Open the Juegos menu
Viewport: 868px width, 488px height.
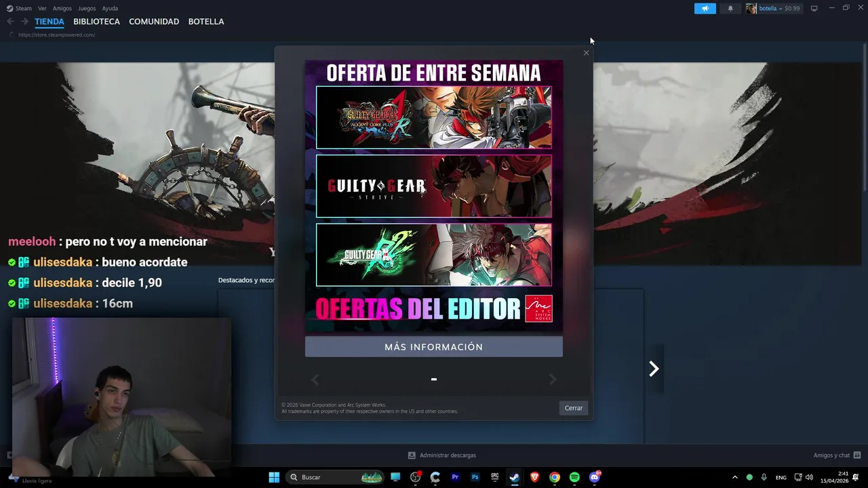coord(87,8)
